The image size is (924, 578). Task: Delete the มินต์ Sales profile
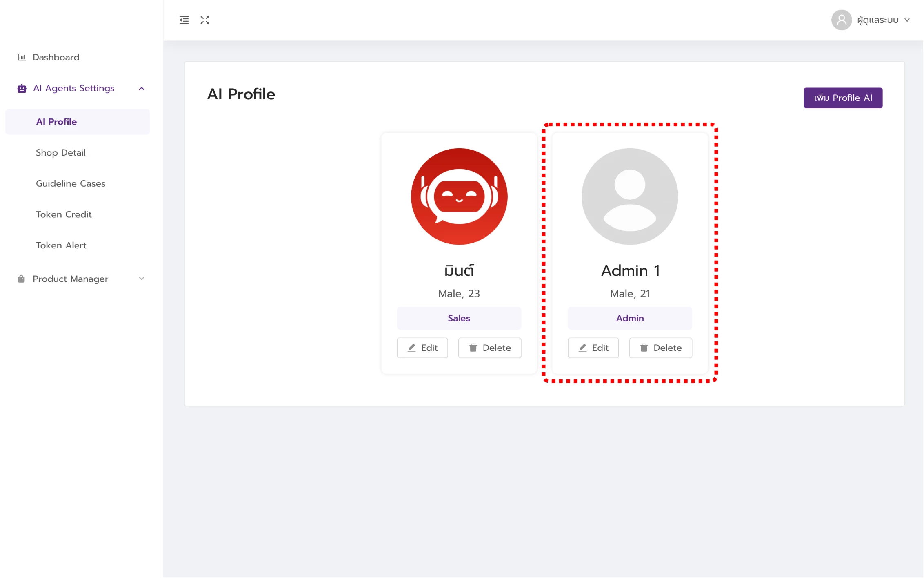(x=489, y=348)
